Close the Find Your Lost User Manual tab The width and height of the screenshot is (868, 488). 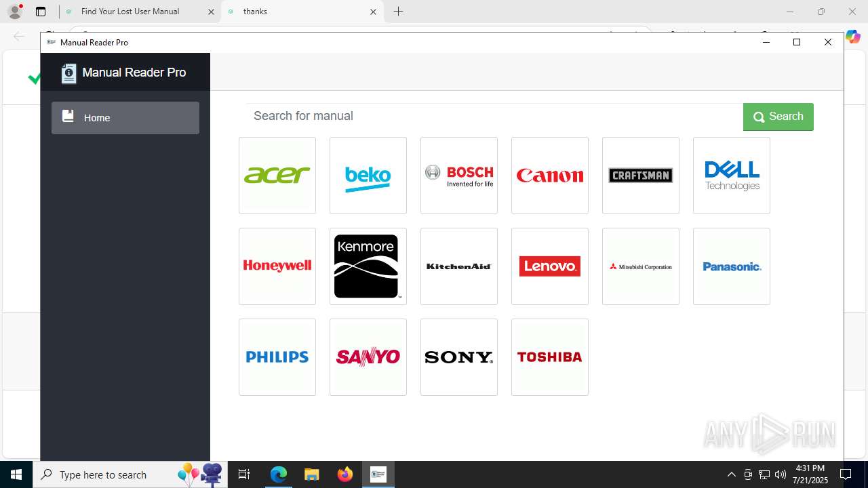(210, 12)
